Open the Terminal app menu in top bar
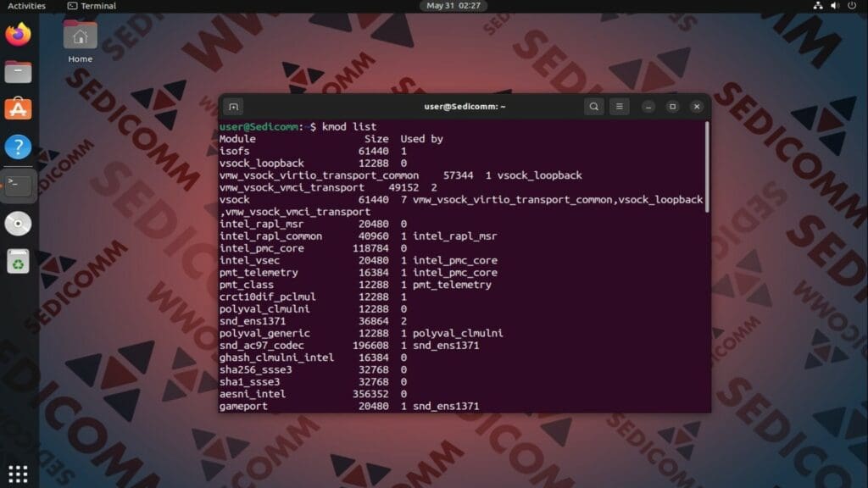Image resolution: width=868 pixels, height=488 pixels. click(92, 6)
